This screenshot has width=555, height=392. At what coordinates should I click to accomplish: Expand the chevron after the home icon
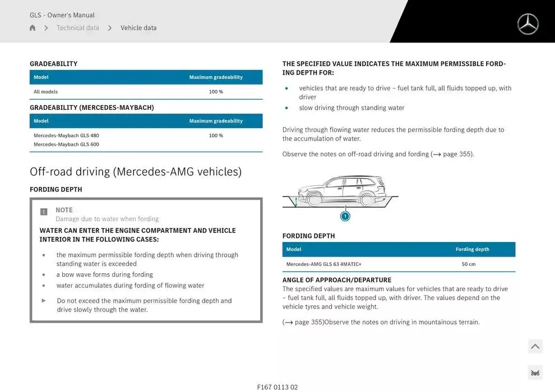click(x=45, y=27)
